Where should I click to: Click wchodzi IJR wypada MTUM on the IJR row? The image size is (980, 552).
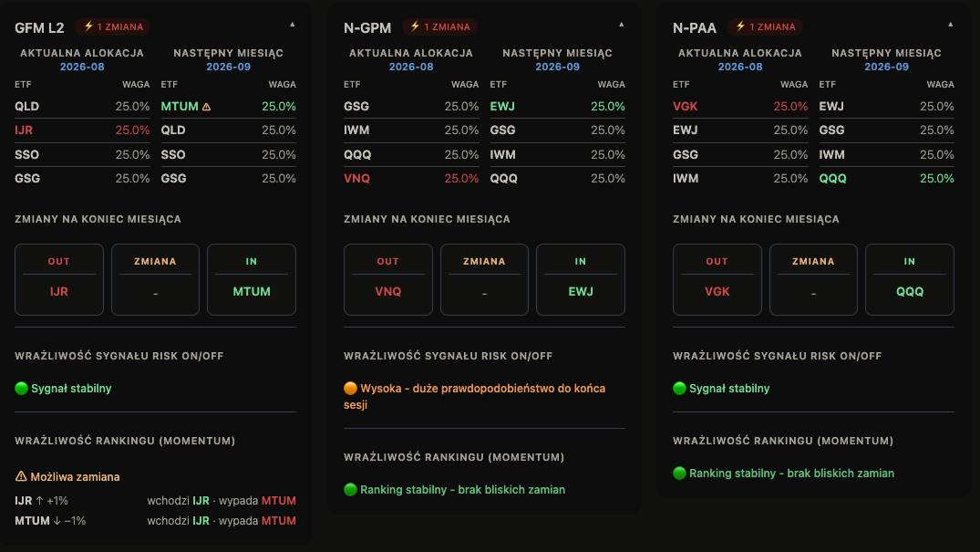click(222, 501)
